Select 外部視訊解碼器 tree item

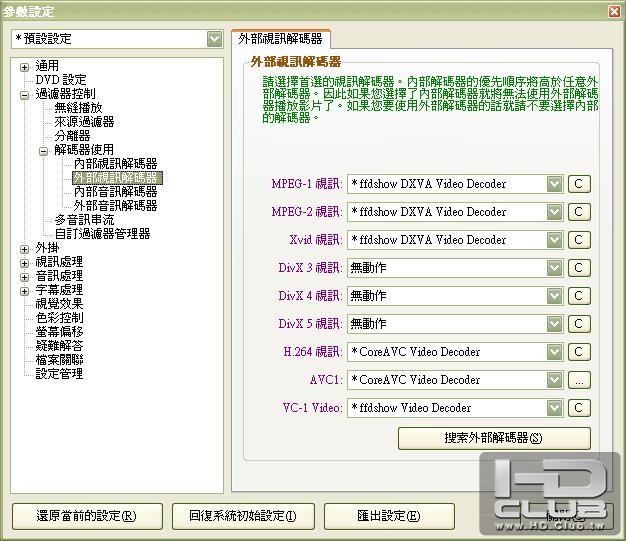click(117, 178)
